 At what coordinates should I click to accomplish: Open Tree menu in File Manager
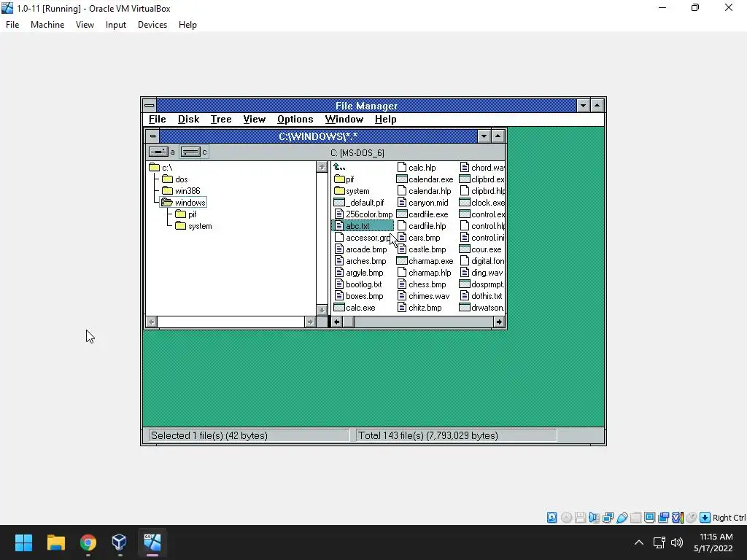click(221, 120)
